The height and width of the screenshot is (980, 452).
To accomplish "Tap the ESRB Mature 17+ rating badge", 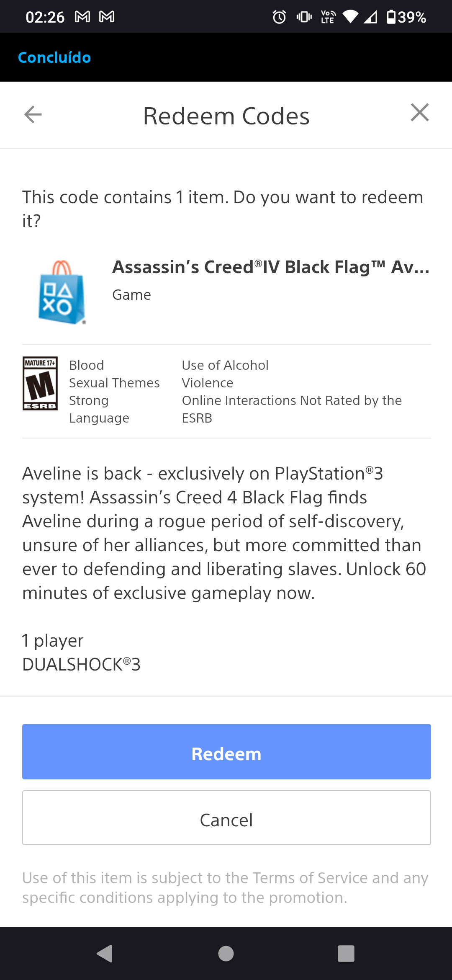I will 40,383.
